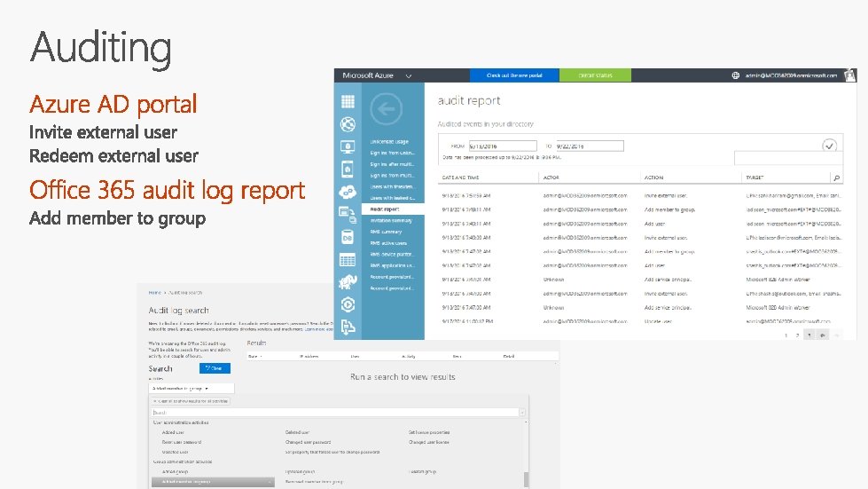Select 'Added user' activity in list

(173, 432)
